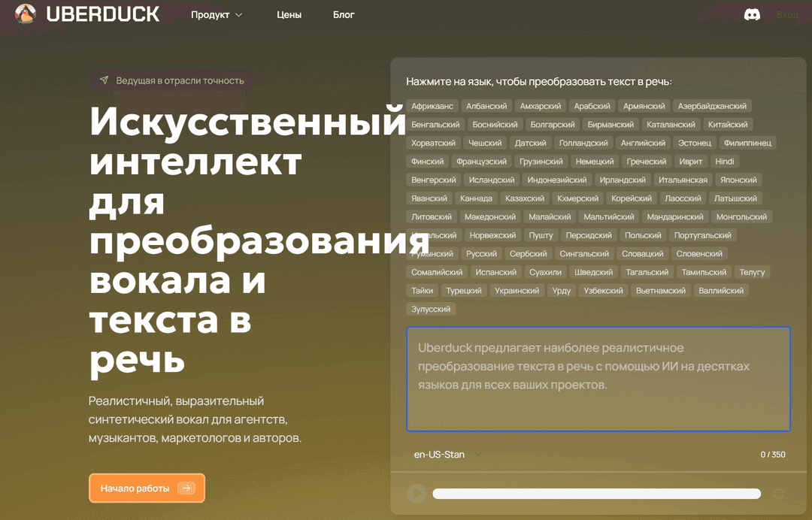
Task: Choose the Японский language
Action: point(738,180)
